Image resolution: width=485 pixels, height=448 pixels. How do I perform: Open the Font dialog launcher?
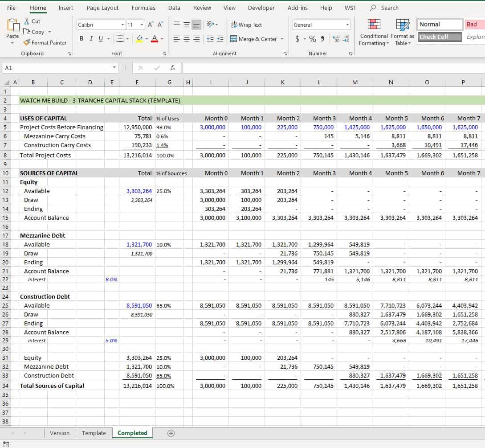point(164,54)
